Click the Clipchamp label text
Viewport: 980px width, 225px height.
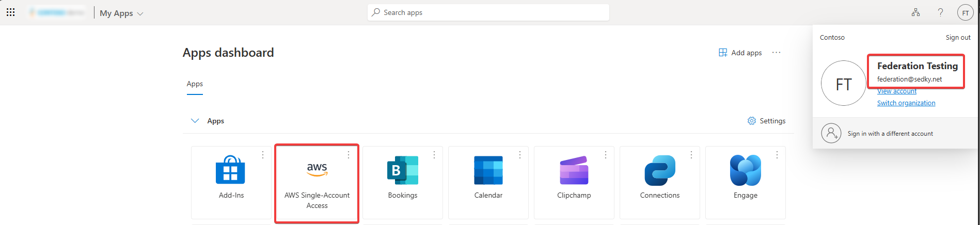tap(574, 195)
